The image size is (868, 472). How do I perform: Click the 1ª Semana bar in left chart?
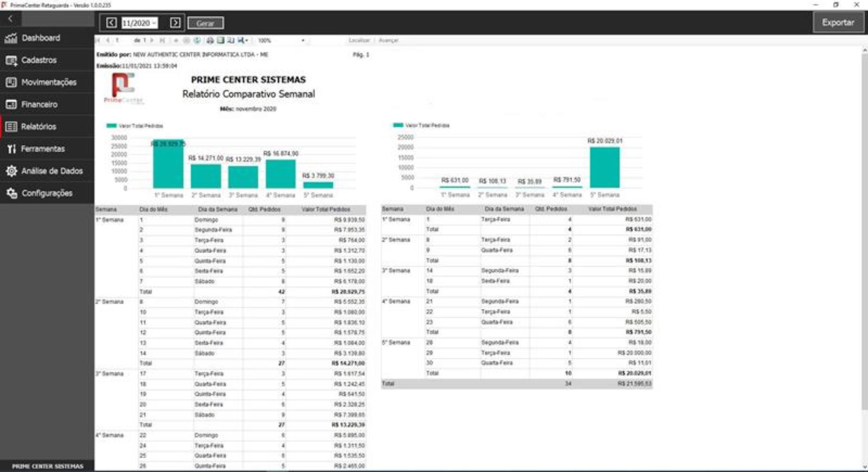point(168,164)
